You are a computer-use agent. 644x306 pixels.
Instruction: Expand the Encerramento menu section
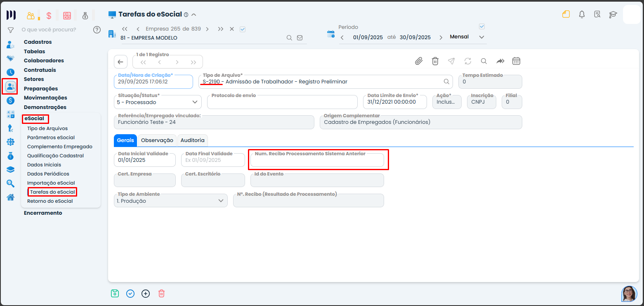[x=43, y=213]
